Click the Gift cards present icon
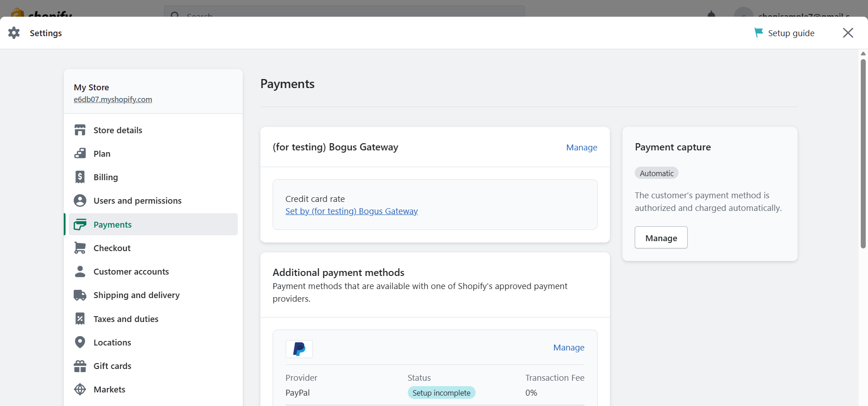The image size is (868, 406). 80,366
